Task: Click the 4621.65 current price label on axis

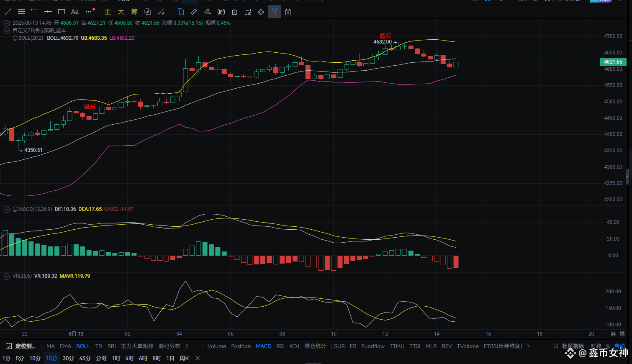Action: pos(613,62)
